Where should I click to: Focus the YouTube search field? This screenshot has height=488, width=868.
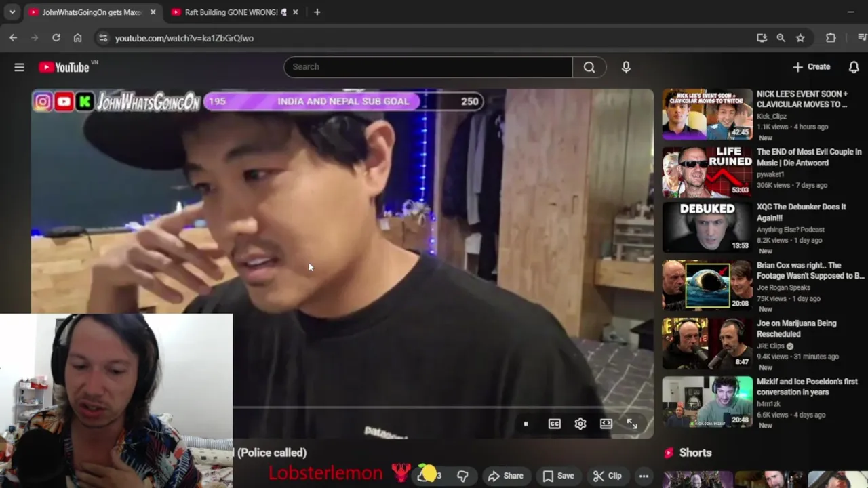pos(429,67)
